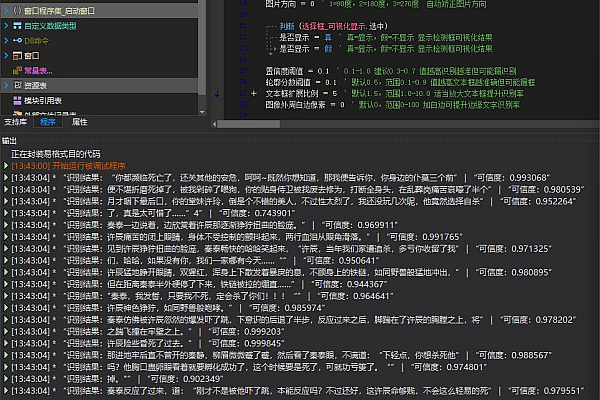Click output text with 可信度 0.980539
Image resolution: width=600 pixels, height=400 pixels.
[x=297, y=189]
